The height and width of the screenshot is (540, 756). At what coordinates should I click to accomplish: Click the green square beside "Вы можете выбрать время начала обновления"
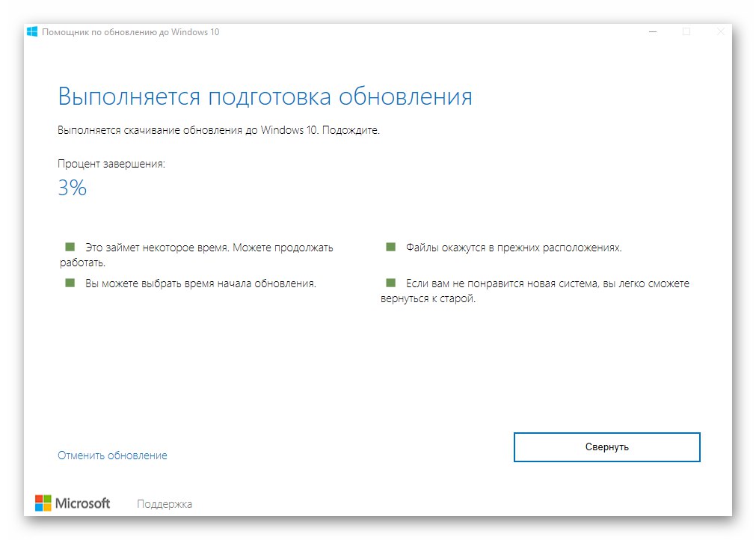click(x=71, y=284)
